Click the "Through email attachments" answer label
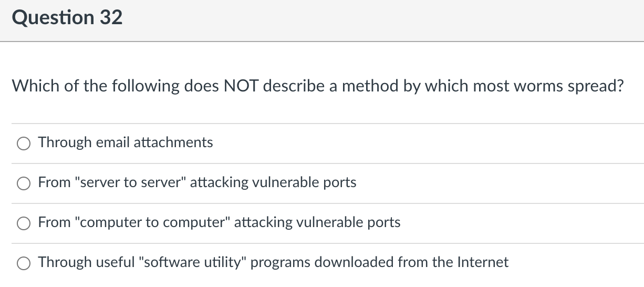This screenshot has height=287, width=644. (x=126, y=142)
